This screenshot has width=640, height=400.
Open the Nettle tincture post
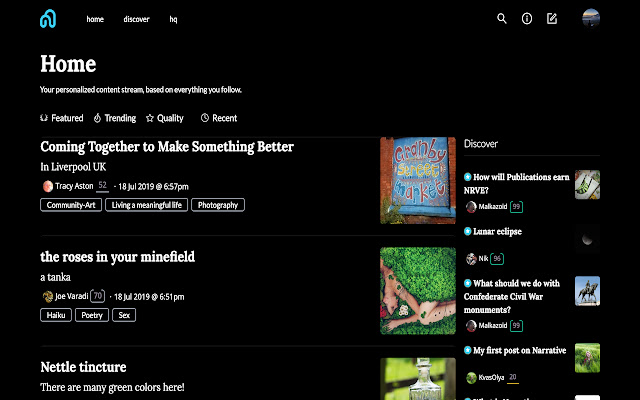coord(83,367)
